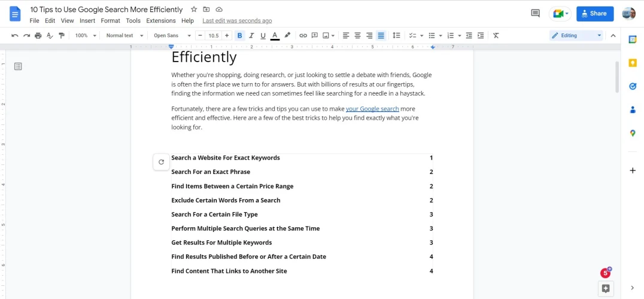644x299 pixels.
Task: Follow the 'your Google search' link
Action: [x=372, y=109]
